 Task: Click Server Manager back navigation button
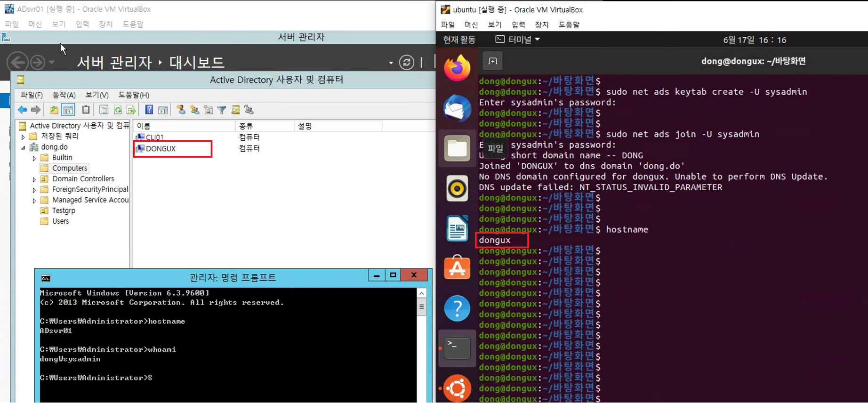pyautogui.click(x=17, y=62)
